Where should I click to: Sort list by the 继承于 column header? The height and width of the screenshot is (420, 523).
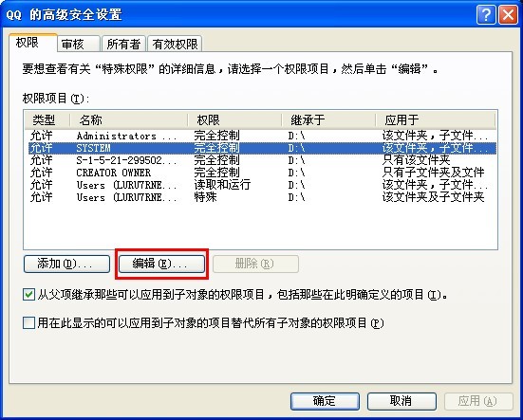coord(328,119)
